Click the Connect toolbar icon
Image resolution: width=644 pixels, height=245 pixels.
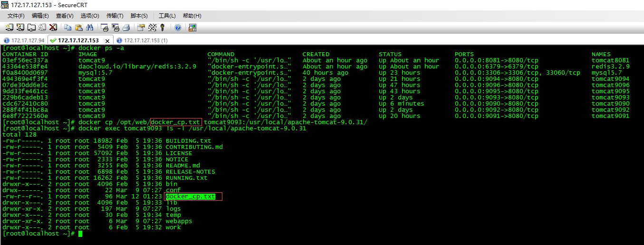10,28
